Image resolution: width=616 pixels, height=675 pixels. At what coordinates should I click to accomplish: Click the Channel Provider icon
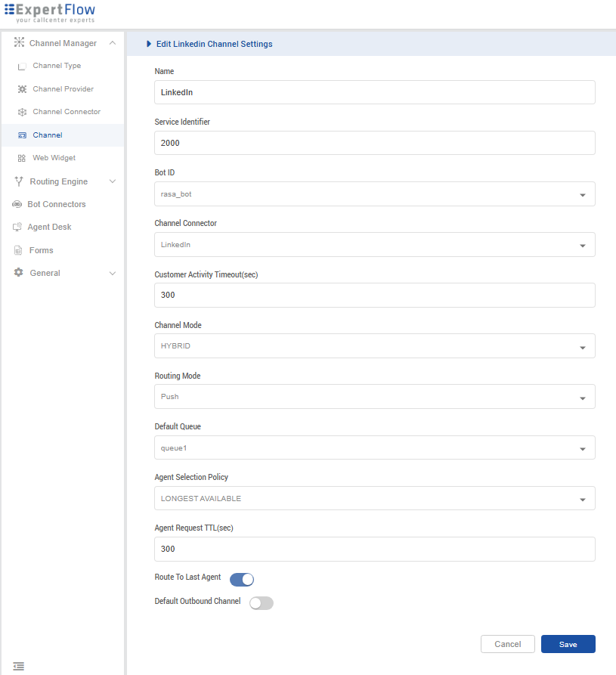22,89
